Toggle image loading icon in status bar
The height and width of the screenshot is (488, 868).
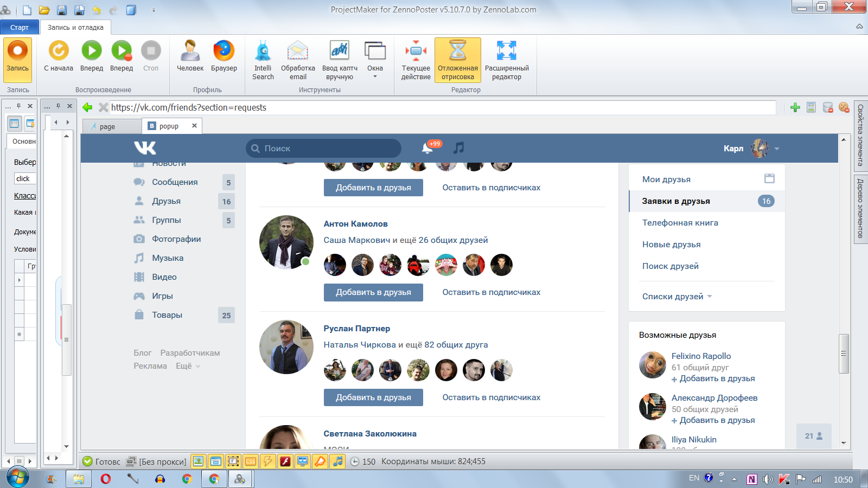(x=199, y=461)
